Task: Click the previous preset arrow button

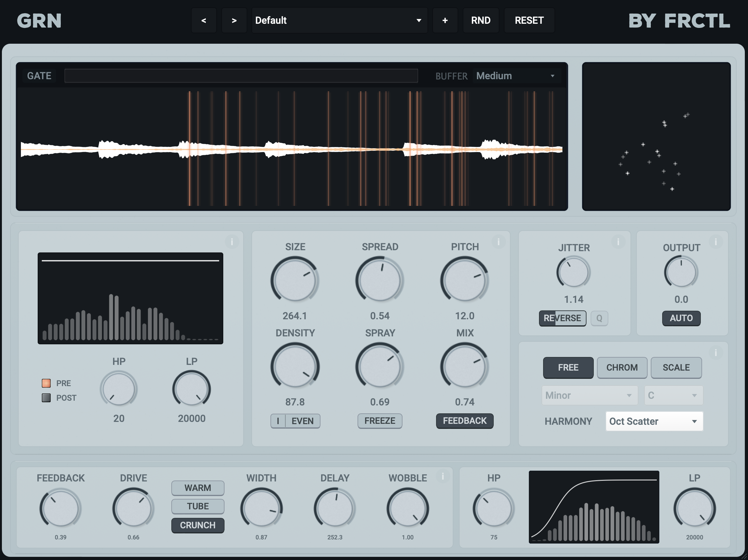Action: click(x=204, y=20)
